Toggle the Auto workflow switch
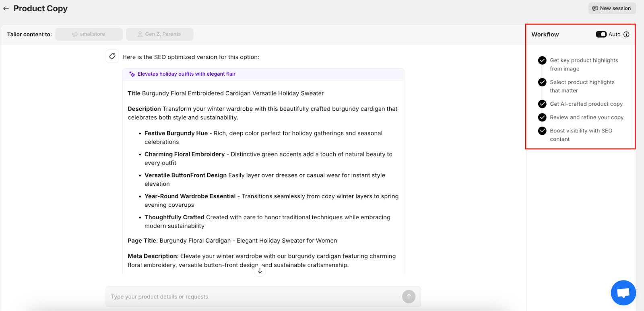The image size is (644, 311). [x=601, y=35]
